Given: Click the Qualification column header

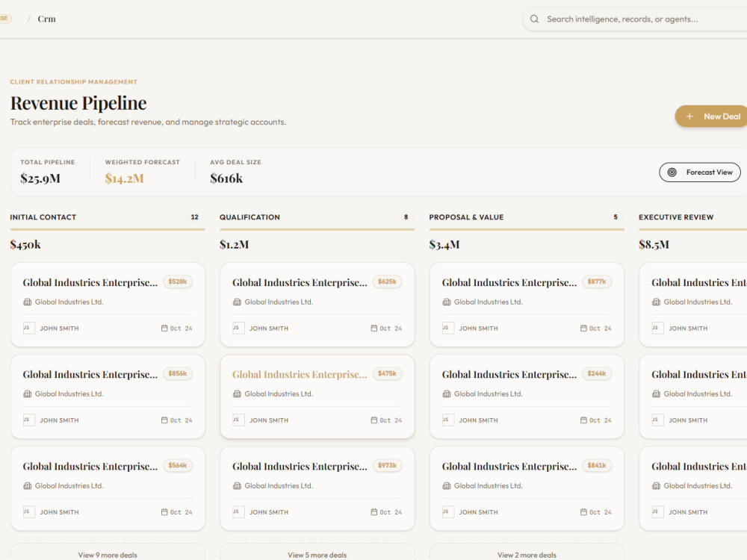Looking at the screenshot, I should coord(249,217).
